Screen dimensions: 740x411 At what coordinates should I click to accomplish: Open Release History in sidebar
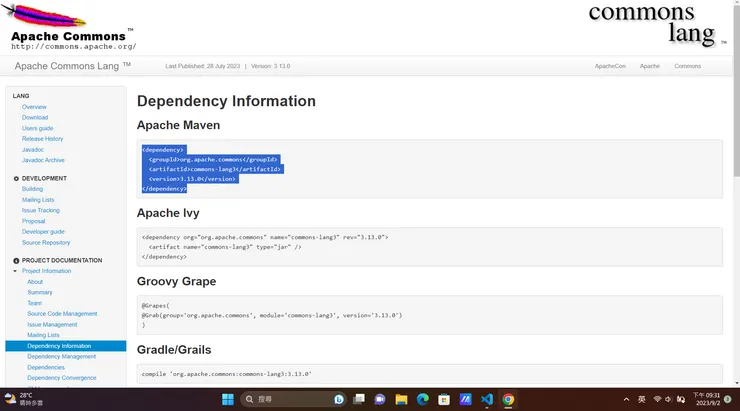click(x=42, y=139)
